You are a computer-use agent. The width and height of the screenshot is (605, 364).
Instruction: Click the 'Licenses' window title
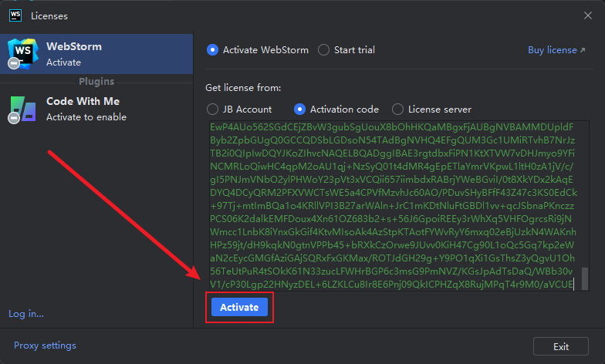(49, 15)
